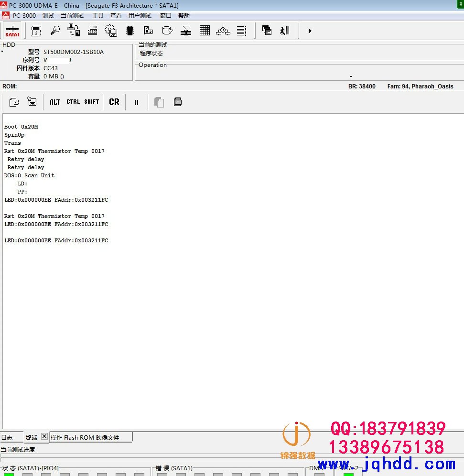Viewport: 464px width, 476px height.
Task: Click terminal line 'Boot 0x20M'
Action: coord(21,127)
